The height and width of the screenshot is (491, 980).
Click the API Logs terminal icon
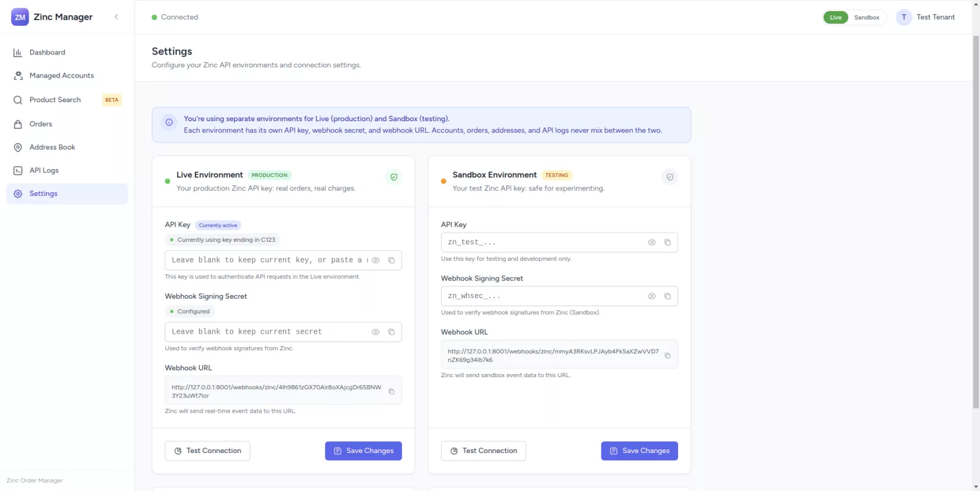coord(18,171)
